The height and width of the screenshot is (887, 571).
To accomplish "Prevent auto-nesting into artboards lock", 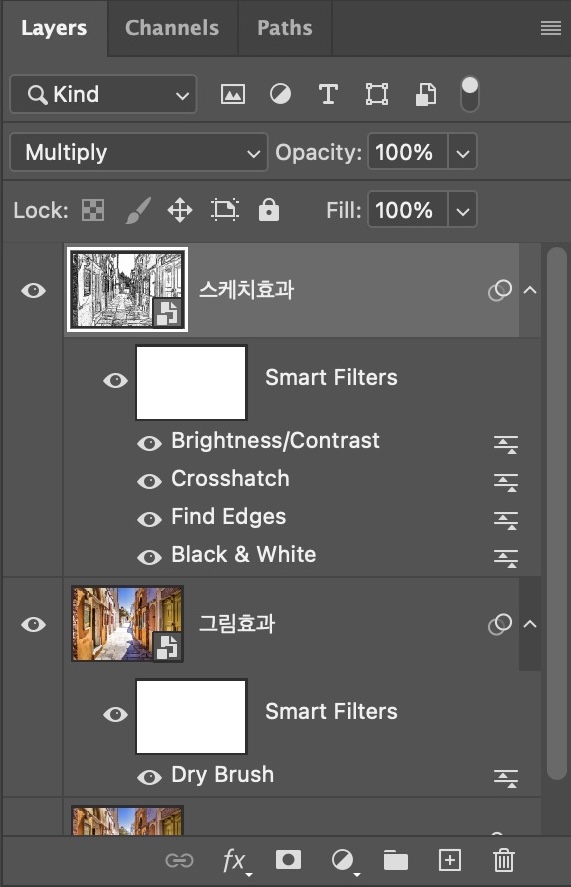I will point(225,210).
